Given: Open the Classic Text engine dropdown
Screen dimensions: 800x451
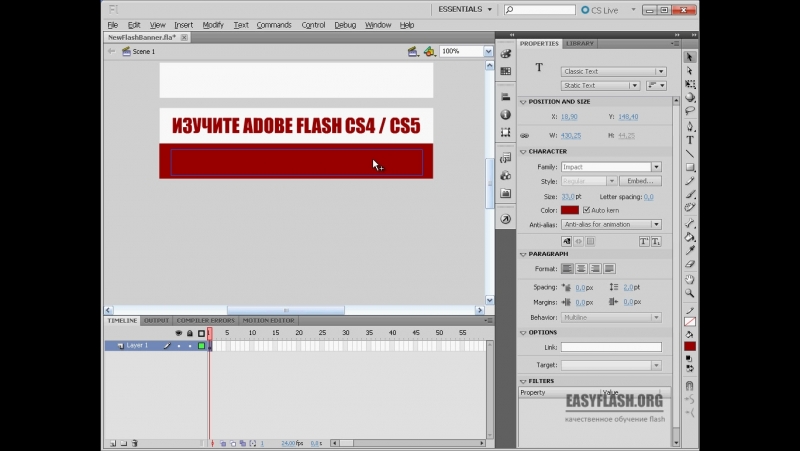Looking at the screenshot, I should pyautogui.click(x=613, y=71).
